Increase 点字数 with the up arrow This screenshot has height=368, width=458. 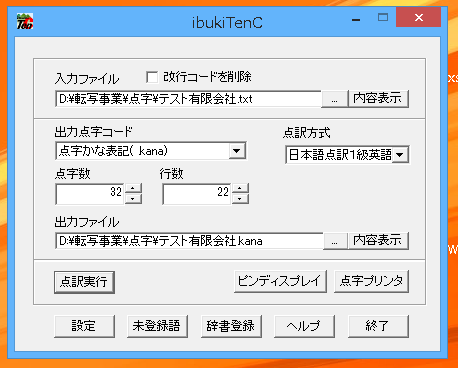pos(133,189)
